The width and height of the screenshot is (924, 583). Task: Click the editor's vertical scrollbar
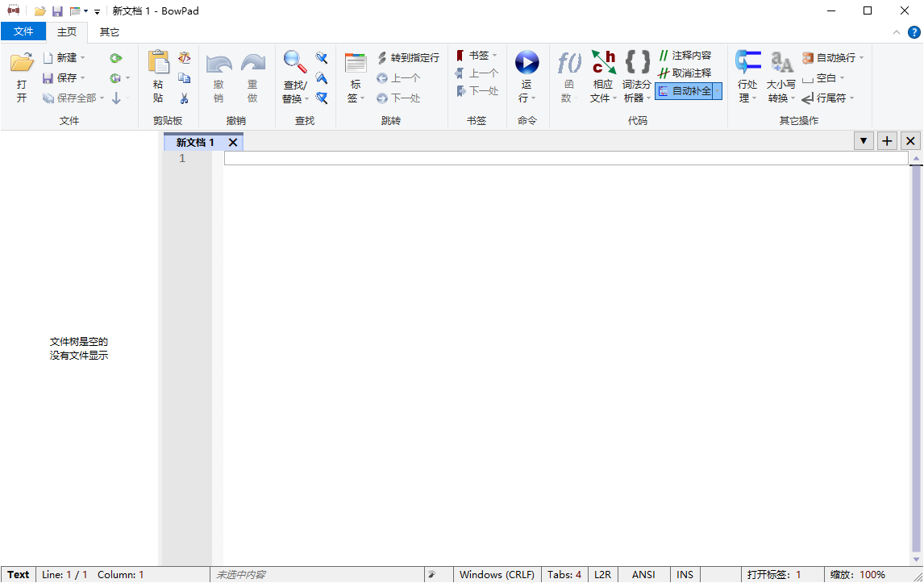(916, 355)
